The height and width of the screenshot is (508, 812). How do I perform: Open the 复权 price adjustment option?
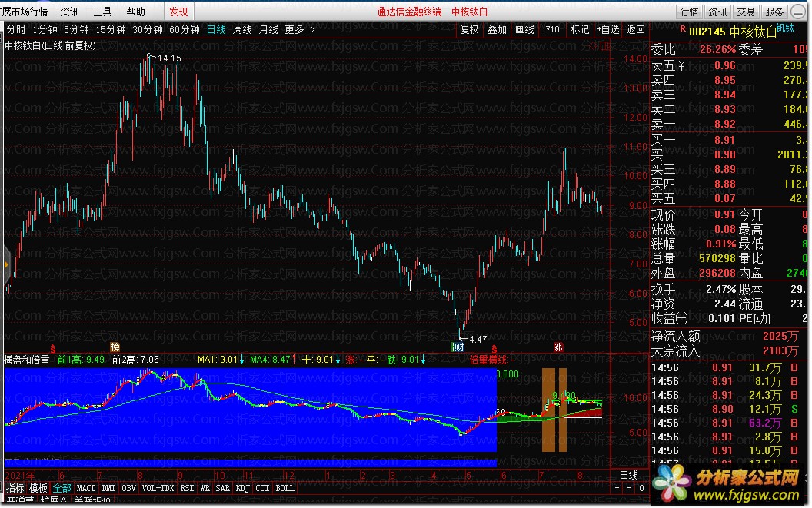[x=470, y=29]
